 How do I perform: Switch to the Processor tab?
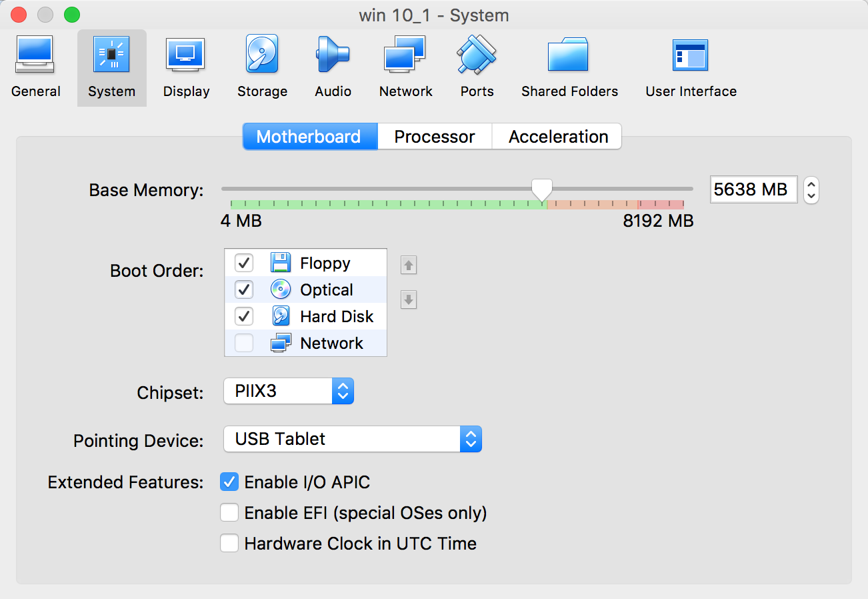[x=434, y=137]
